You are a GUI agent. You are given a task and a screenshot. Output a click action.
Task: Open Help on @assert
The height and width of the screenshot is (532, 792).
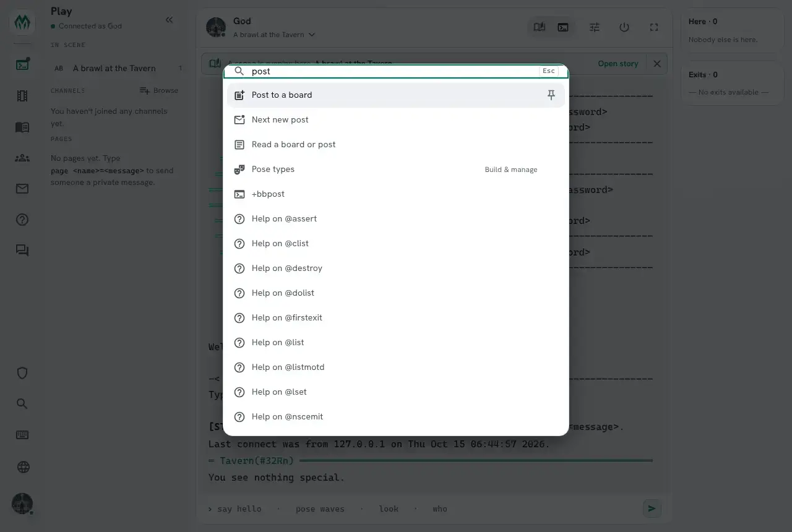pyautogui.click(x=396, y=219)
